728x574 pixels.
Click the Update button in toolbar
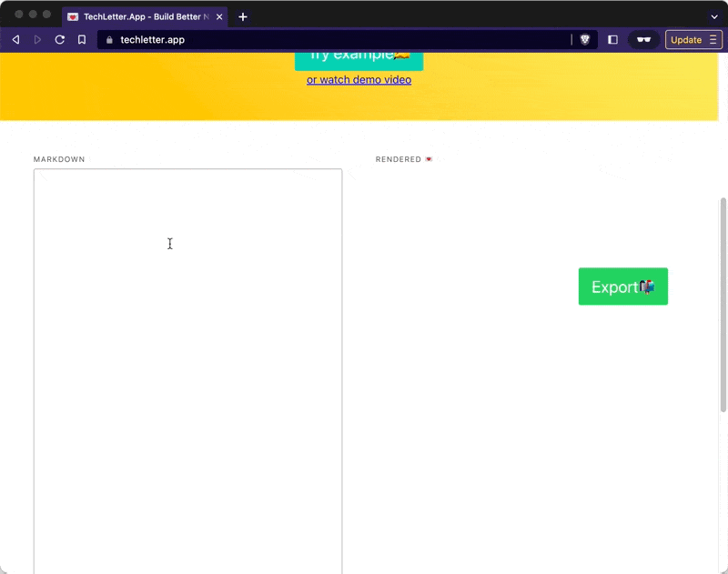[x=686, y=40]
